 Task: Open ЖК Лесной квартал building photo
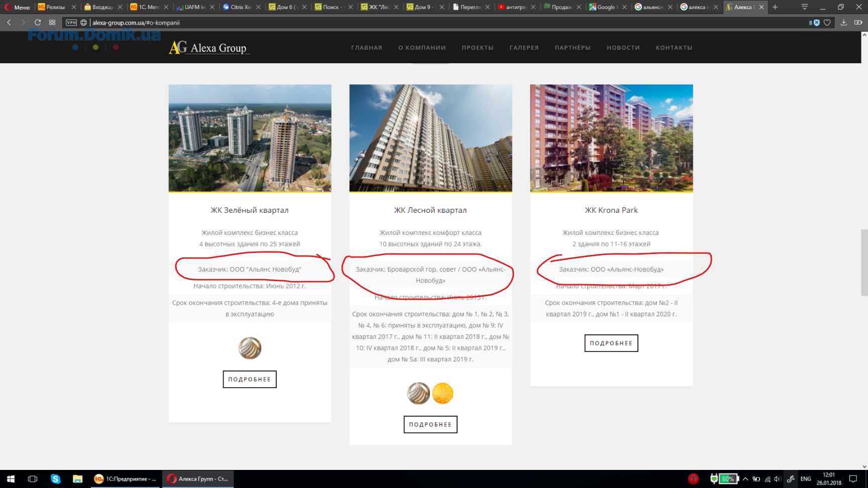pos(430,138)
